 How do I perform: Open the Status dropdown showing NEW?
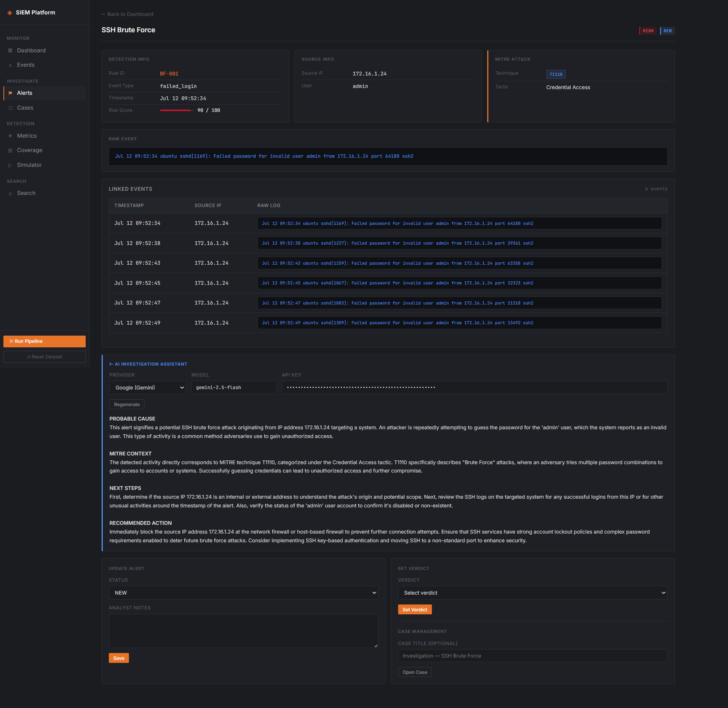tap(243, 593)
